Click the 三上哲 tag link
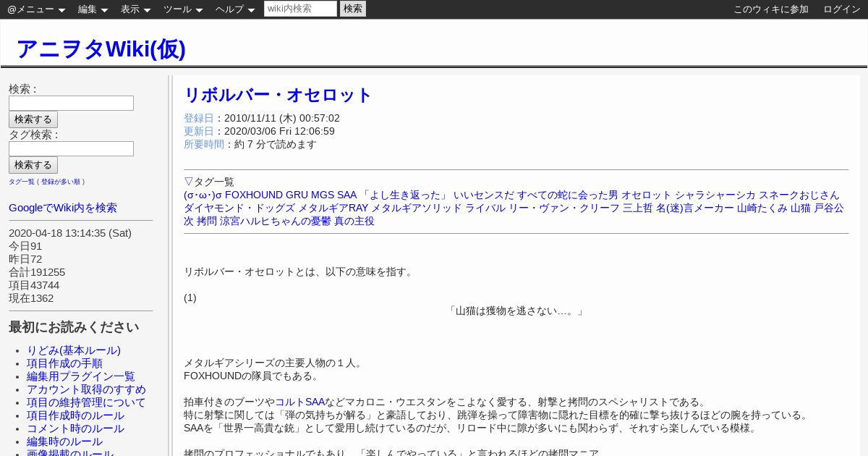 [x=637, y=208]
